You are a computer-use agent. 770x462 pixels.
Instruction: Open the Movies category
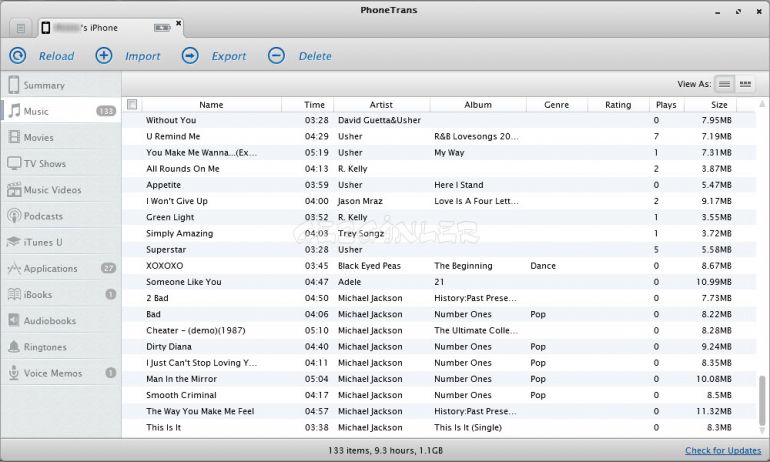(x=61, y=137)
